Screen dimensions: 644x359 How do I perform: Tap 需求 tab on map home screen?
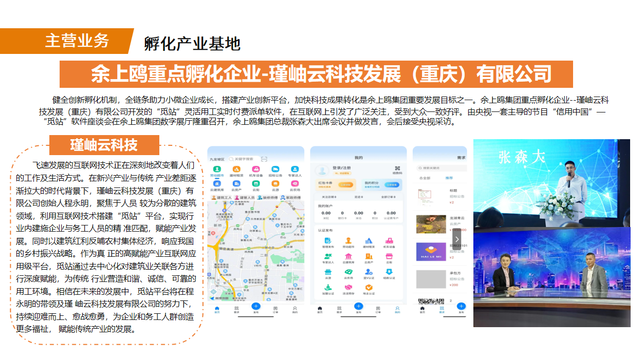coord(236,310)
